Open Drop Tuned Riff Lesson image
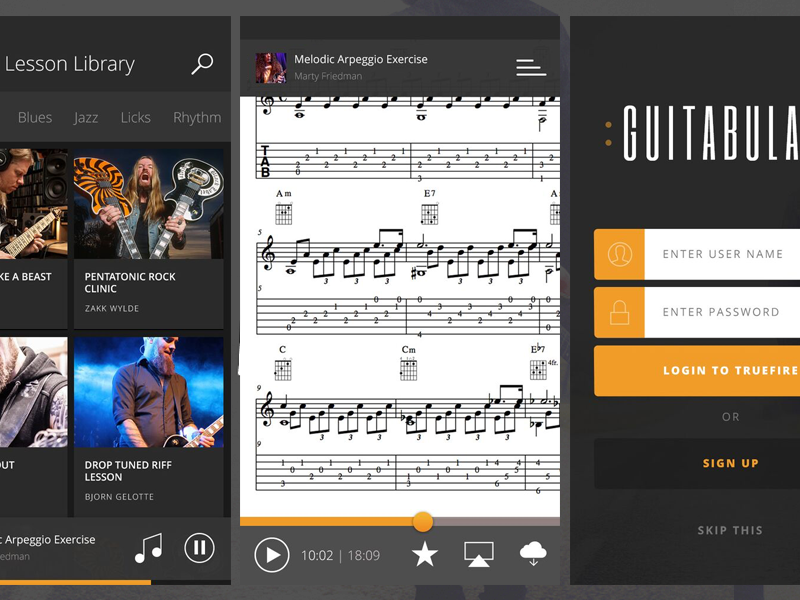The image size is (800, 600). pos(148,392)
